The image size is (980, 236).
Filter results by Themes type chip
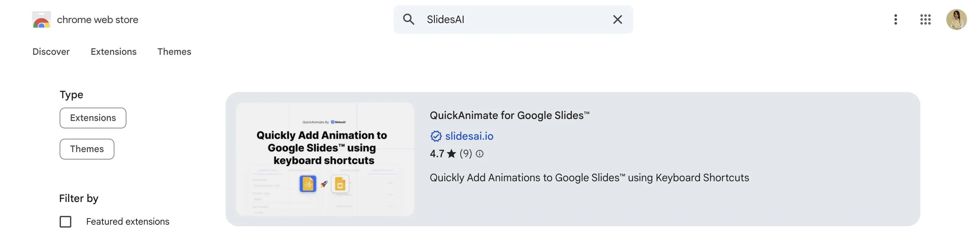pos(87,149)
